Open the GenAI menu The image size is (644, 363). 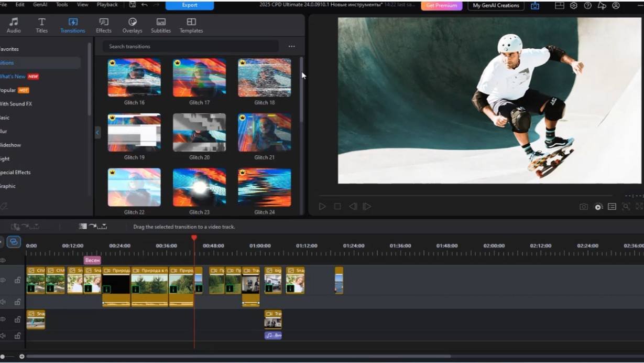coord(40,5)
